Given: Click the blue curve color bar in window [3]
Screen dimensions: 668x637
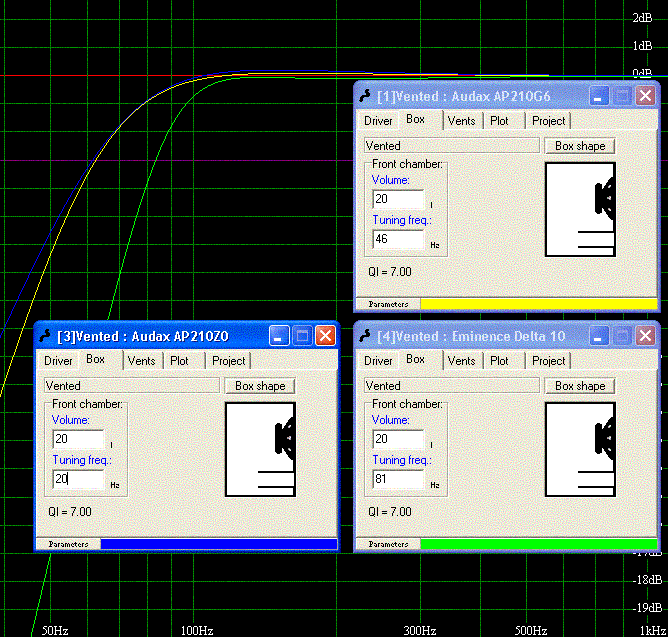Looking at the screenshot, I should (219, 544).
